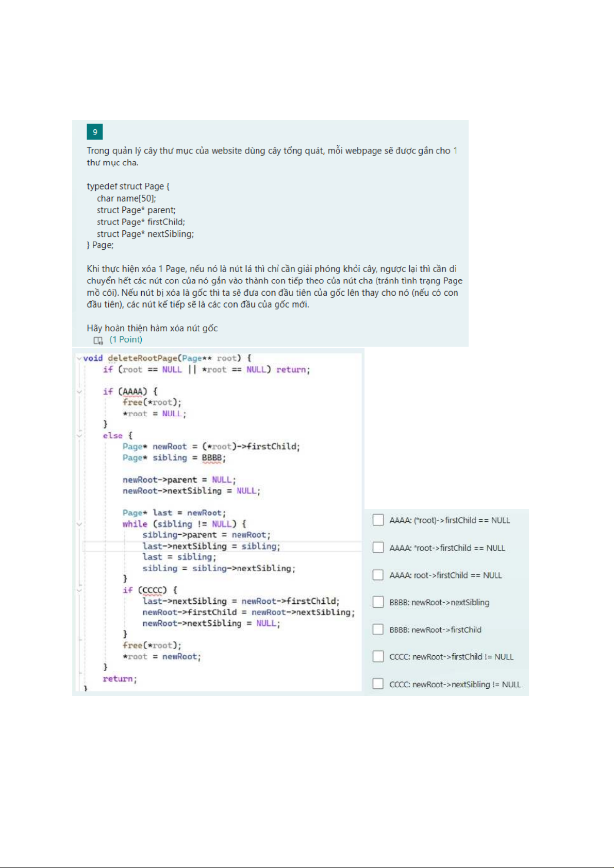
Task: Place cursor on last->nextSibling = sibling line
Action: tap(211, 546)
